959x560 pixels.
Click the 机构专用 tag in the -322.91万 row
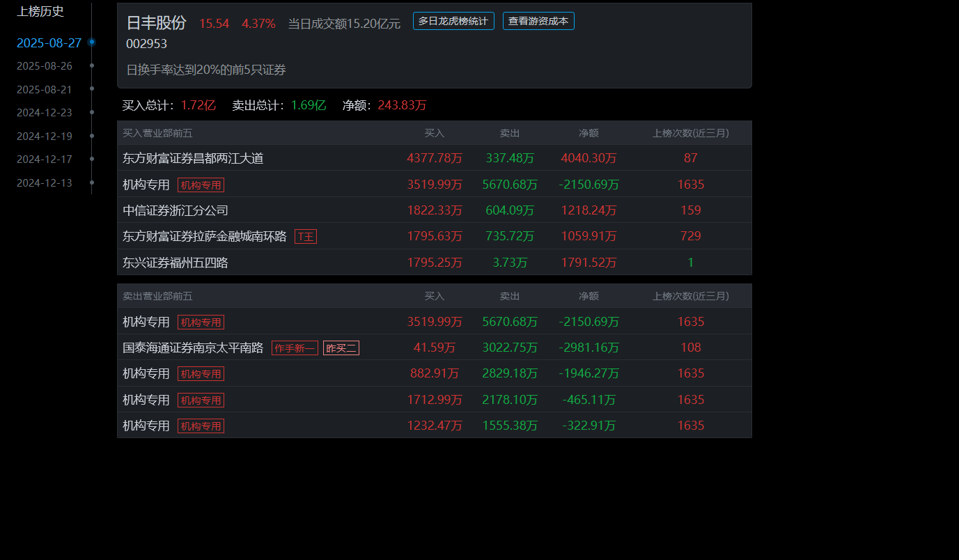[x=201, y=426]
